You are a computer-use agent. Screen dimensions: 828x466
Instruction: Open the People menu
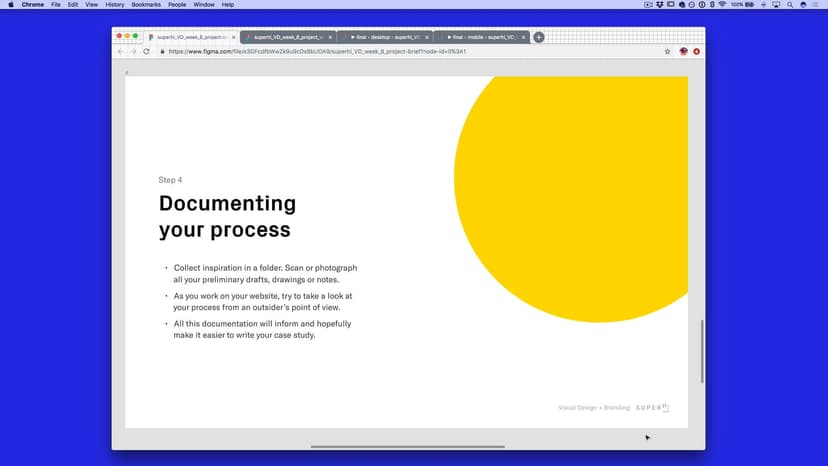tap(177, 5)
